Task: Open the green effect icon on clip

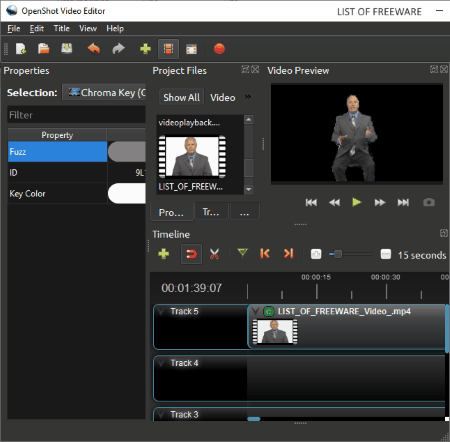Action: pos(269,312)
